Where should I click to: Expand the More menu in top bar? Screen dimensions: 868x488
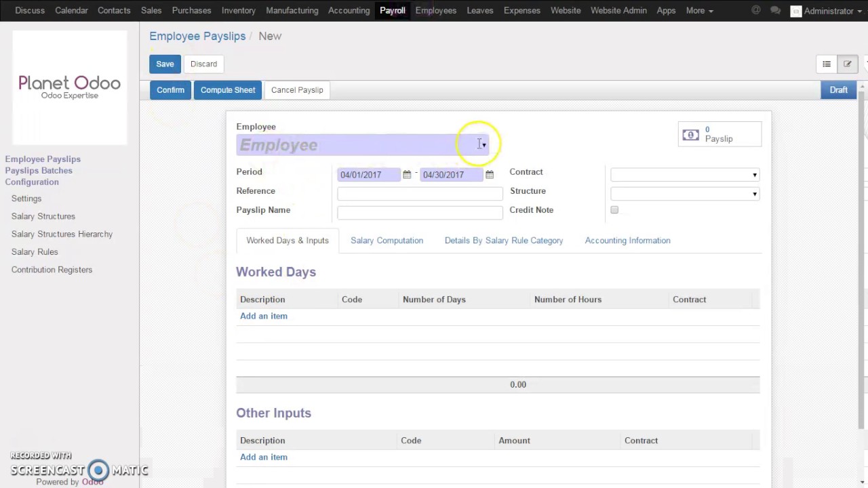click(x=699, y=11)
